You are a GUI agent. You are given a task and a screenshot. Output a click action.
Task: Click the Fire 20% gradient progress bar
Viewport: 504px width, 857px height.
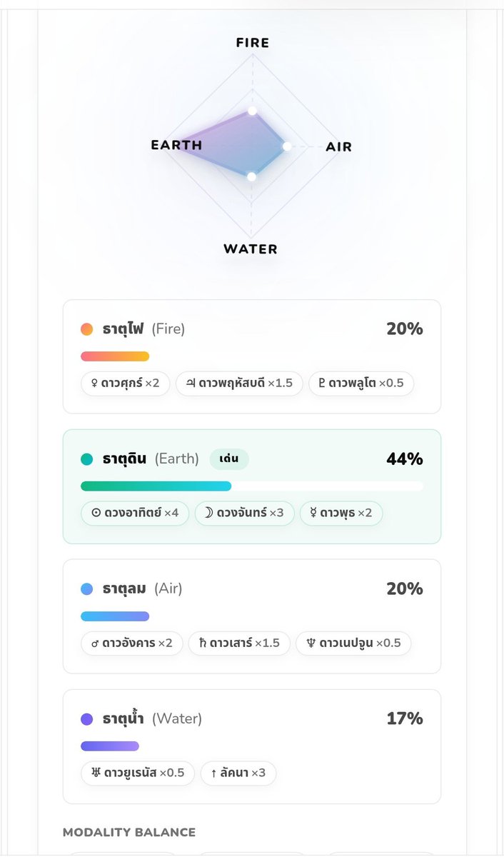115,356
